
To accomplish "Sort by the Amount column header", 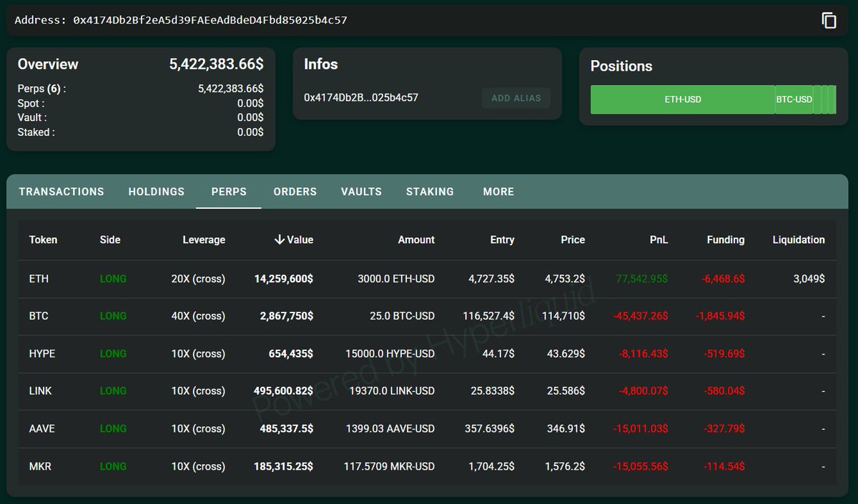I will [416, 239].
